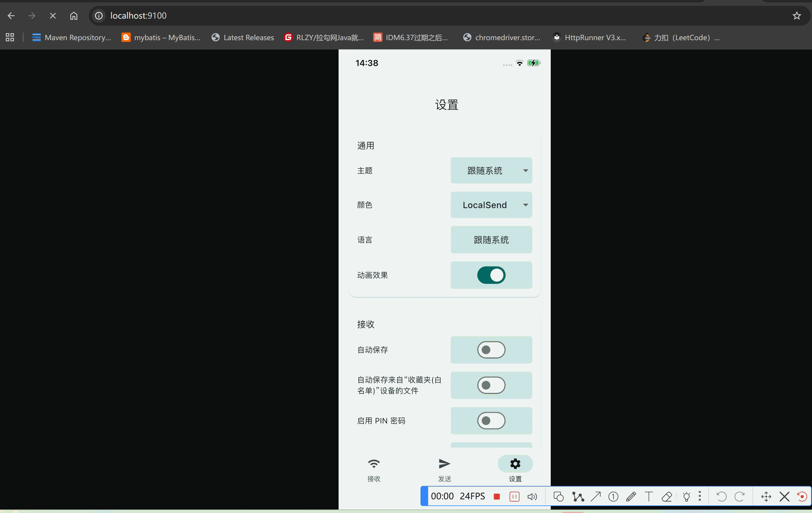Select the numbered step marker tool
Viewport: 812px width, 513px height.
[x=613, y=496]
